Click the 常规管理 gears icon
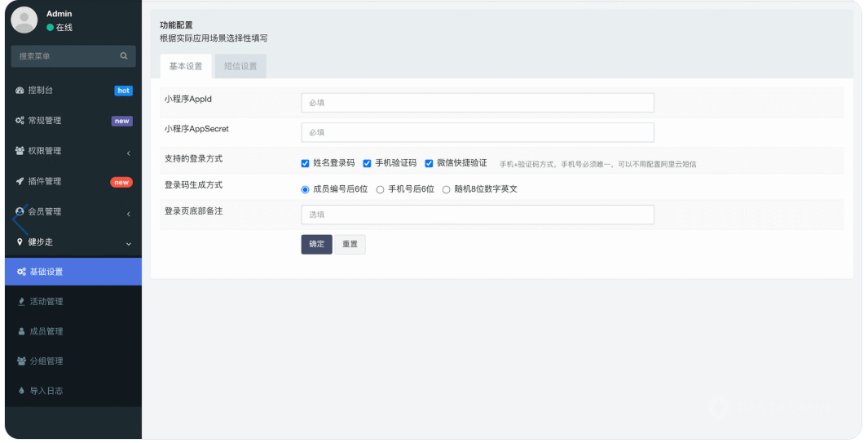This screenshot has width=868, height=443. pos(20,121)
